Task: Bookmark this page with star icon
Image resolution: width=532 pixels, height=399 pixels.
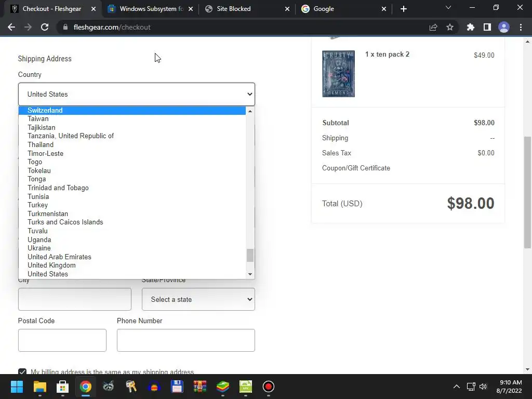Action: coord(450,27)
